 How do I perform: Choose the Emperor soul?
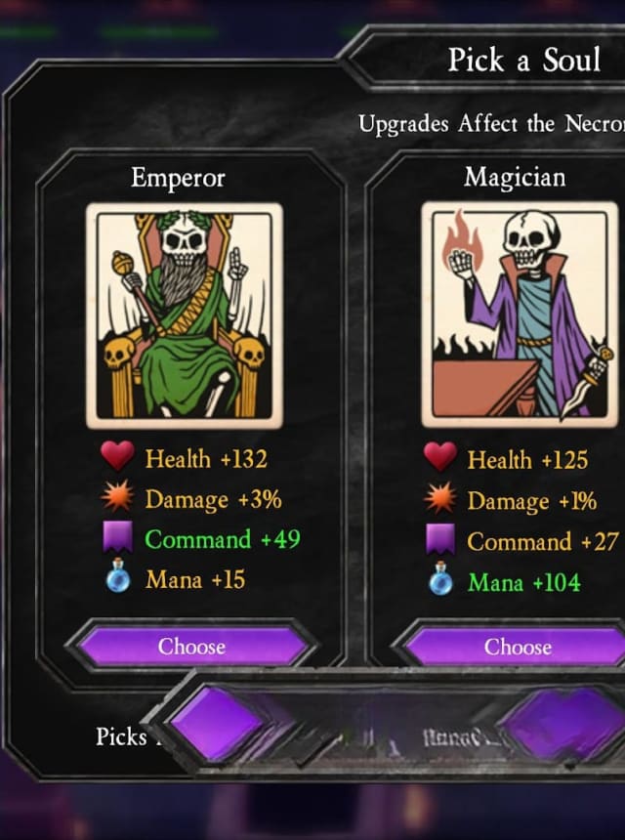191,646
